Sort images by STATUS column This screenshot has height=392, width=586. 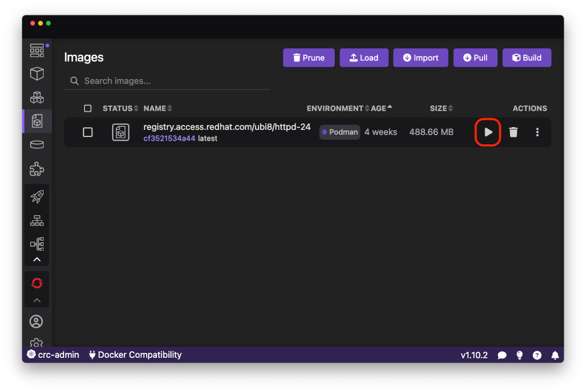[x=120, y=109]
